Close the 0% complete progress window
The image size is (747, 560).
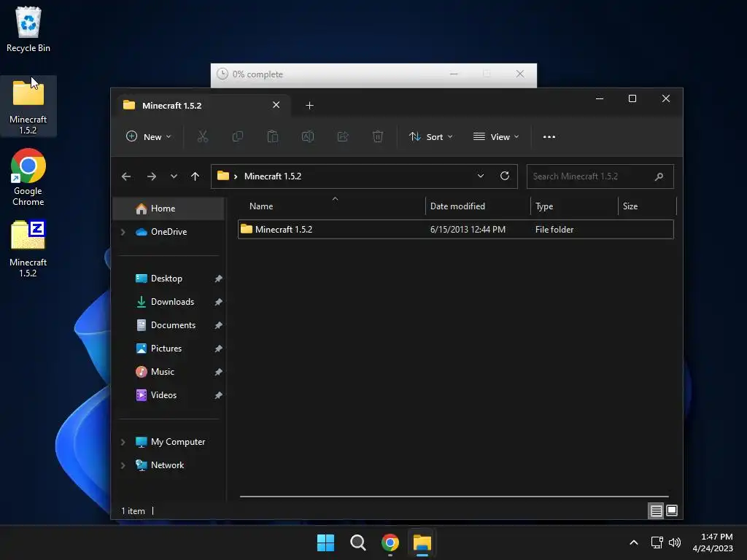(x=519, y=74)
